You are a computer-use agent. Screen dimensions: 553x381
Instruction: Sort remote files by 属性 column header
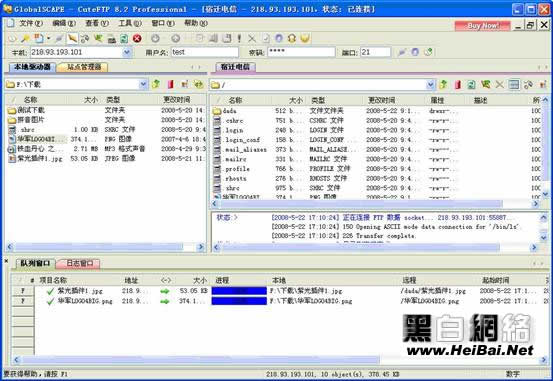coord(445,100)
